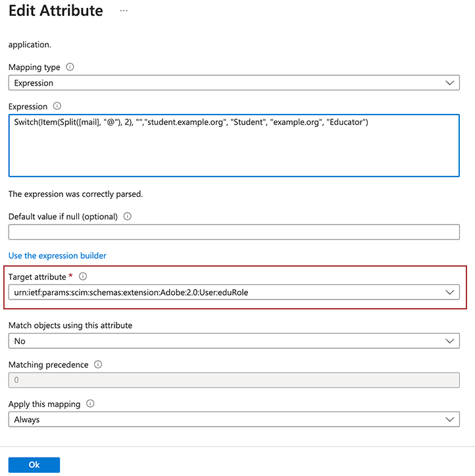This screenshot has width=475, height=476.
Task: Open the more options ellipsis beside Edit Attribute
Action: pyautogui.click(x=124, y=11)
